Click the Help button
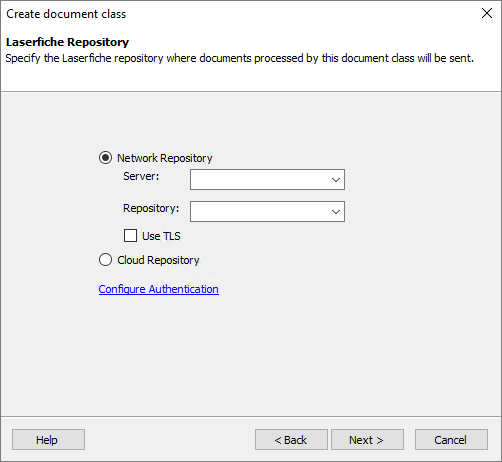Viewport: 502px width, 462px height. click(48, 440)
